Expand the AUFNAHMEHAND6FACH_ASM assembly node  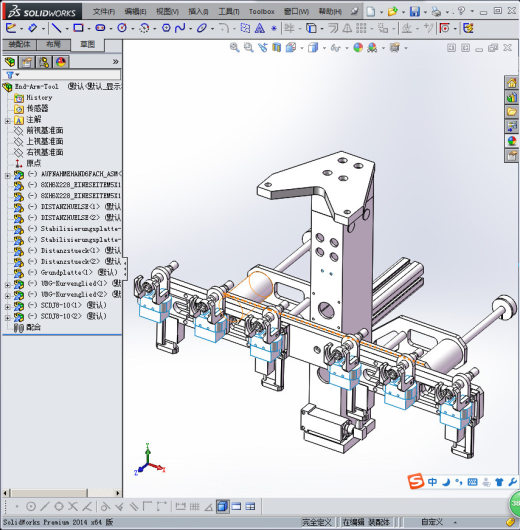pyautogui.click(x=7, y=175)
